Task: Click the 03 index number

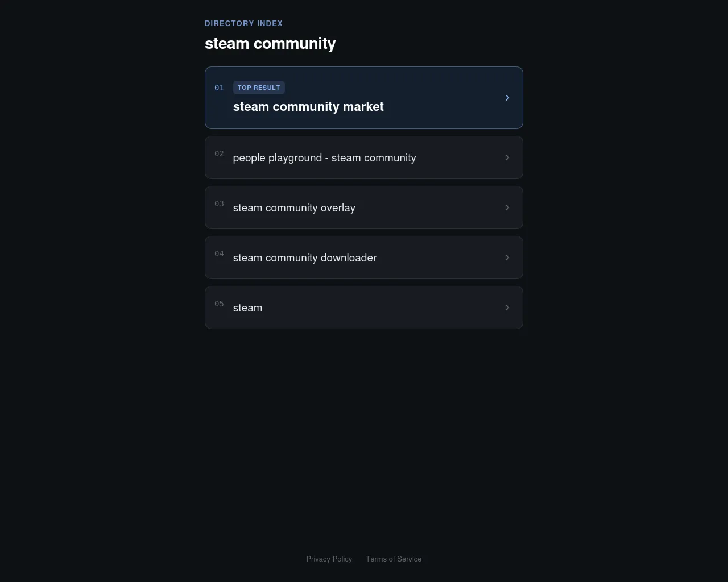Action: coord(219,203)
